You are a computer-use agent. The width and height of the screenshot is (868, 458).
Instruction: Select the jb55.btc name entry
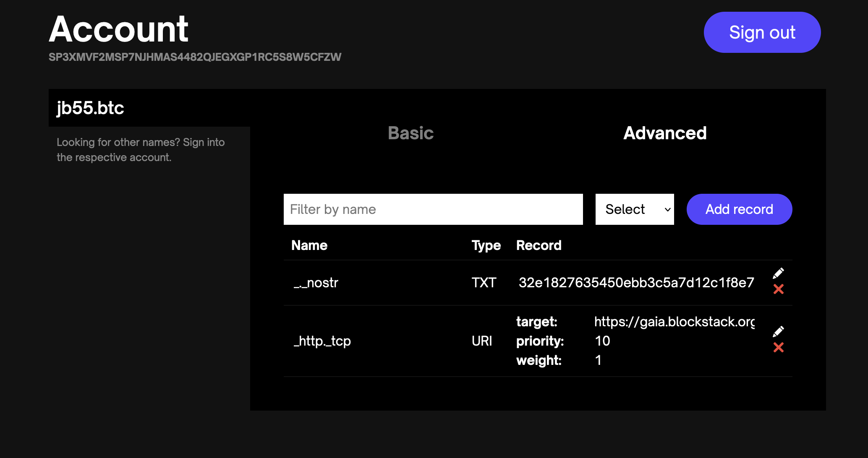point(149,108)
